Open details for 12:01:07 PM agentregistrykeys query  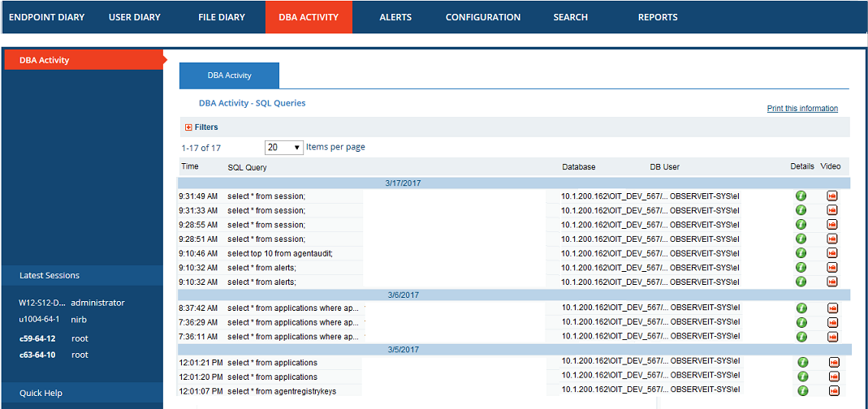(x=803, y=390)
